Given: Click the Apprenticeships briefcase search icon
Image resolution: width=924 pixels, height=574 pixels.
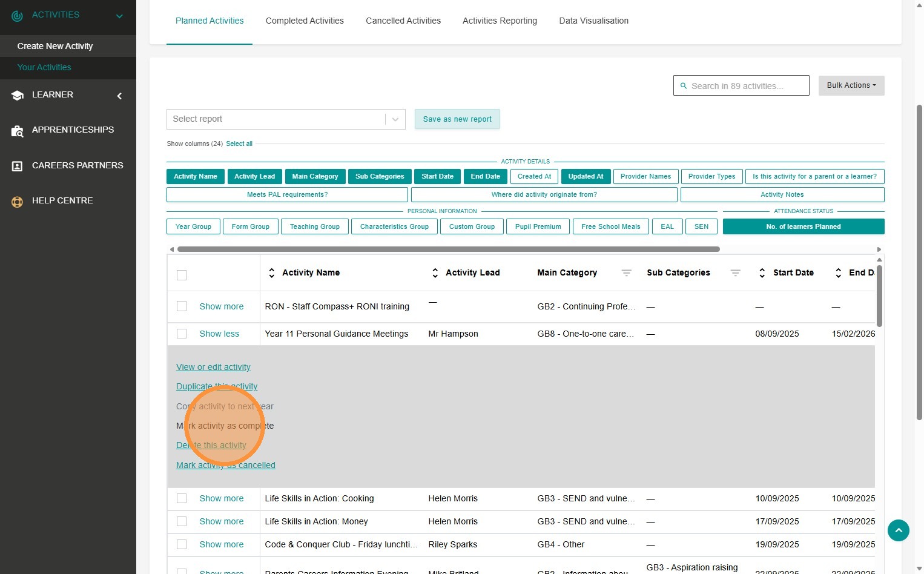Looking at the screenshot, I should click(x=17, y=131).
